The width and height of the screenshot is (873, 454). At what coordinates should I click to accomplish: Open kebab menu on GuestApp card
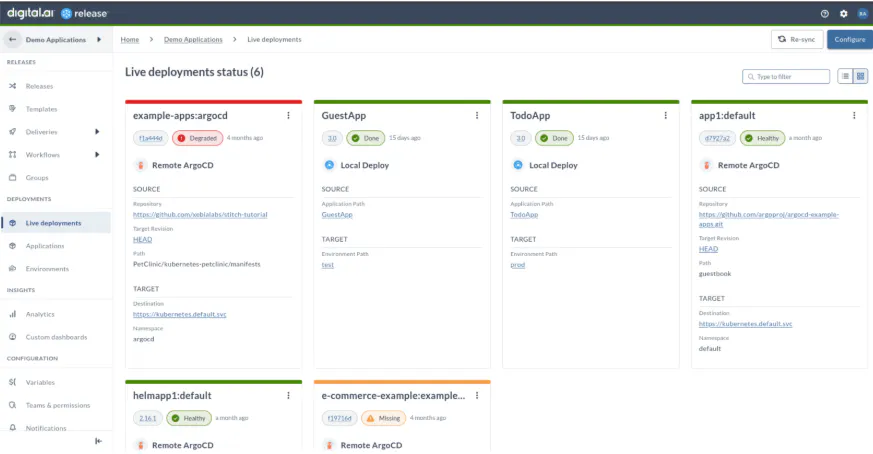[477, 116]
